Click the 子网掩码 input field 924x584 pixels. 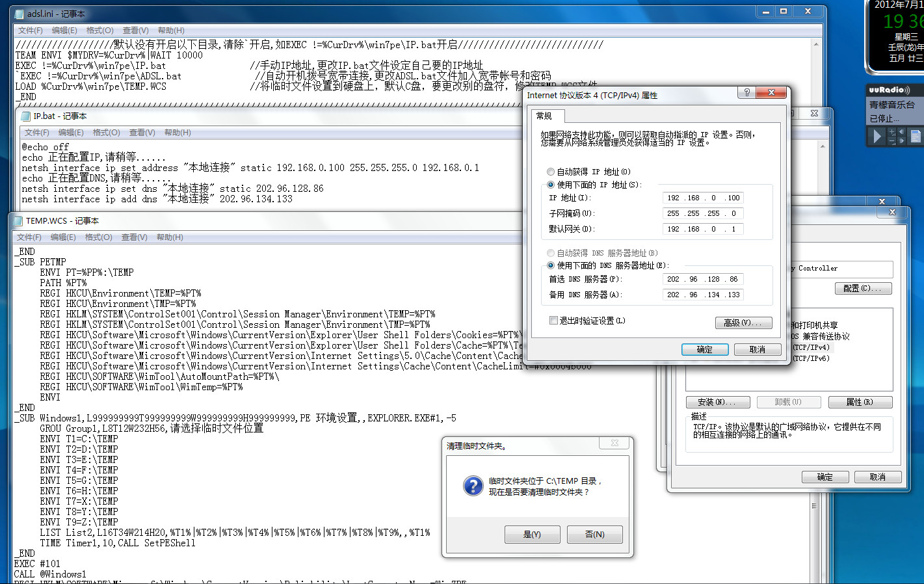pos(703,213)
